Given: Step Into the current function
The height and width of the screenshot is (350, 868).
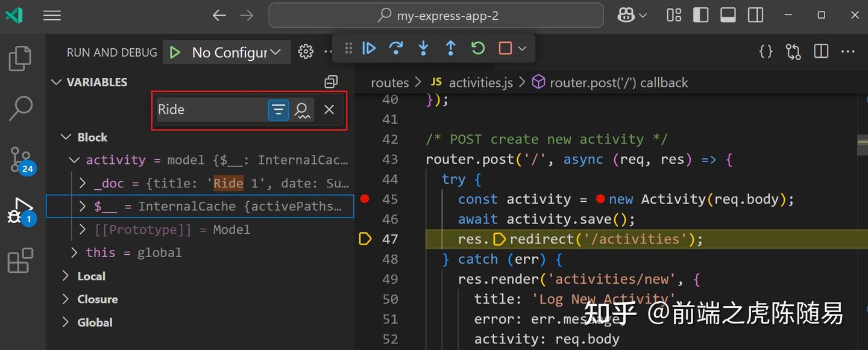Looking at the screenshot, I should click(423, 48).
